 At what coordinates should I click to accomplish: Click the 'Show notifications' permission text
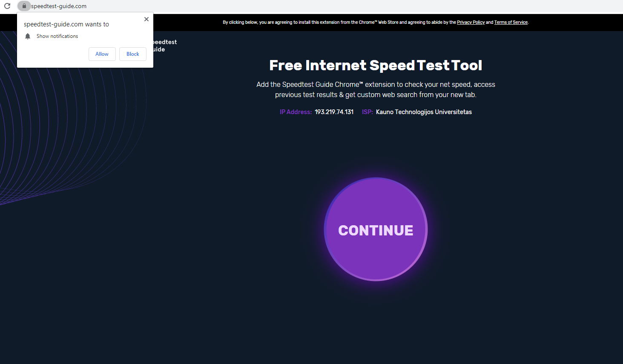coord(57,36)
